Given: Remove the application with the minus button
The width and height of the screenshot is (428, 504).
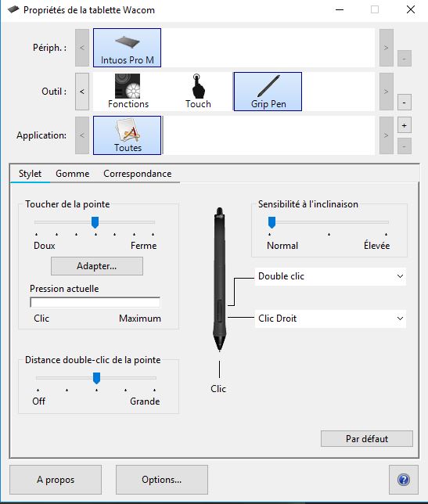Looking at the screenshot, I should pos(405,146).
